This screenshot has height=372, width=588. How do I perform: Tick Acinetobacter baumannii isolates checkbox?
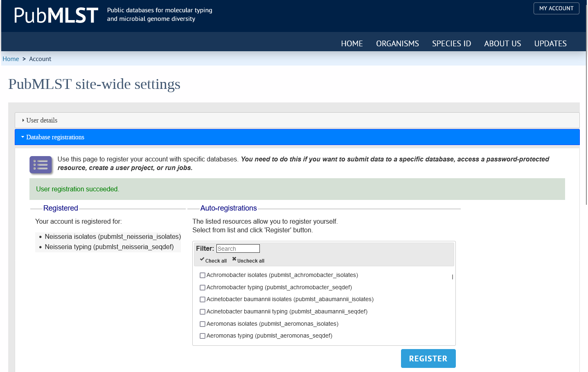click(203, 299)
